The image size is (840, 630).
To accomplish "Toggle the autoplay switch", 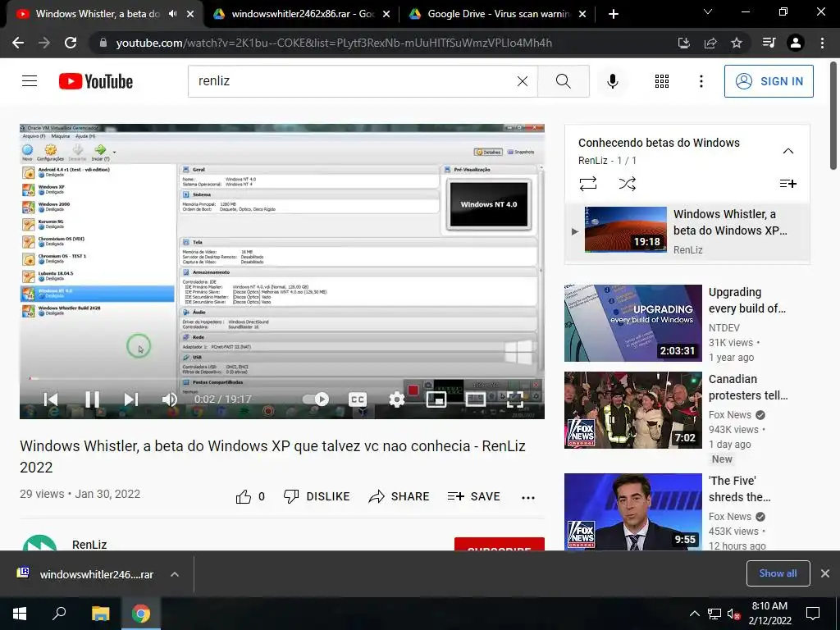I will (316, 399).
